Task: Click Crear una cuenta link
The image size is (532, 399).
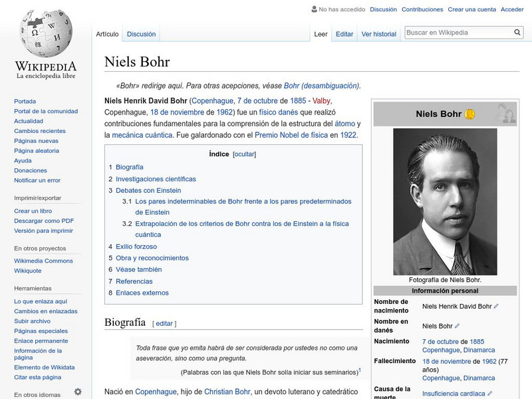Action: tap(471, 9)
